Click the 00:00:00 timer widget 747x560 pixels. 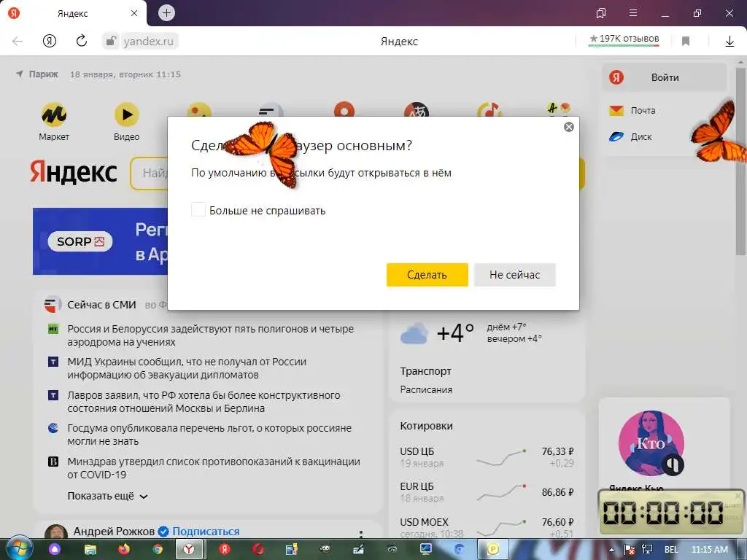click(670, 513)
